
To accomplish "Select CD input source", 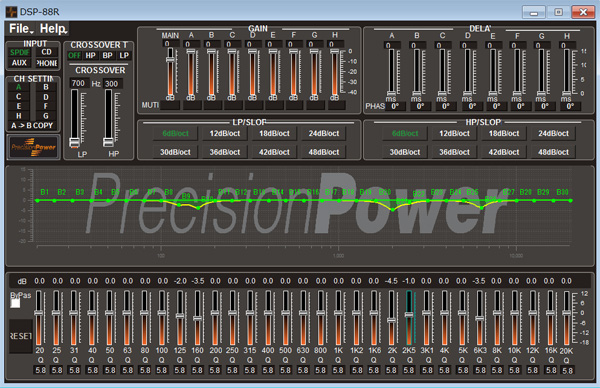I will pyautogui.click(x=46, y=52).
